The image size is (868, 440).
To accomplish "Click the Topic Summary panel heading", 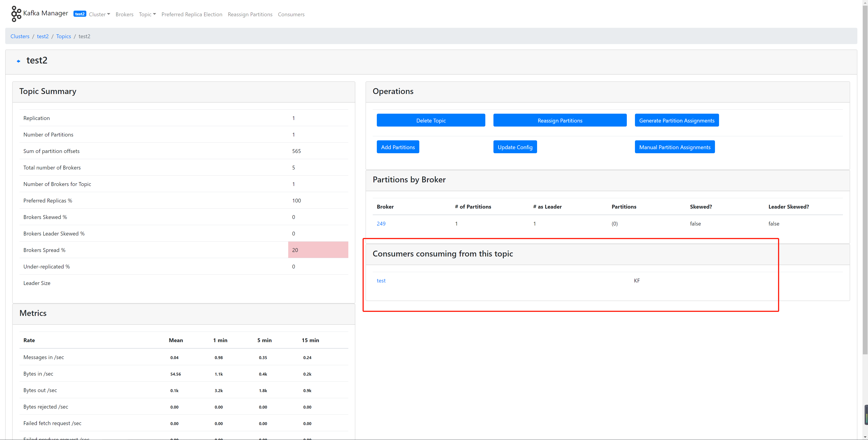I will coord(48,91).
